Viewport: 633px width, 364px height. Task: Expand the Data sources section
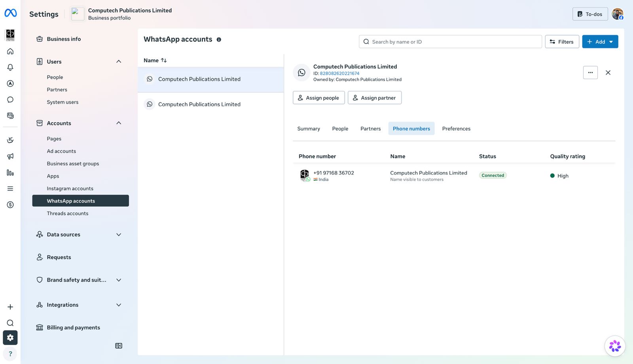tap(119, 235)
